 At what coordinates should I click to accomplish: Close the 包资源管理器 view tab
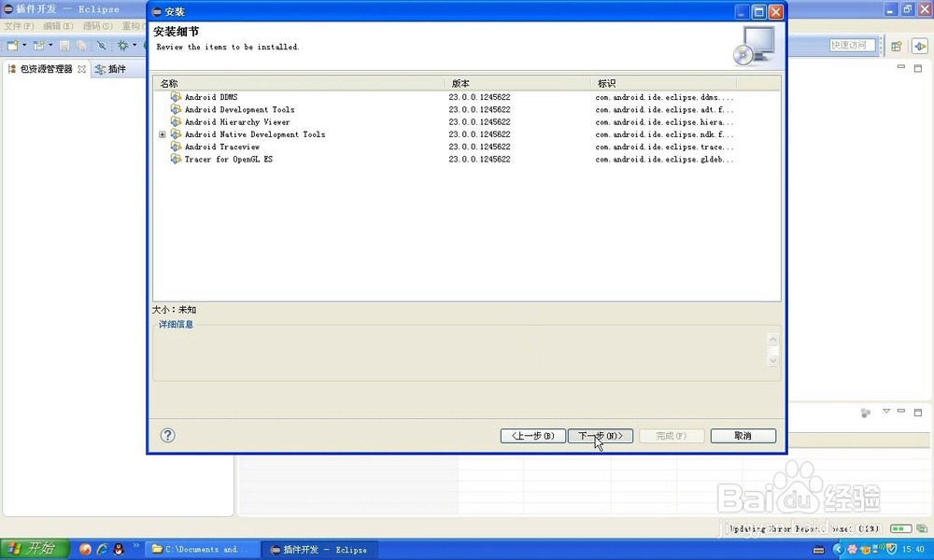pyautogui.click(x=81, y=69)
